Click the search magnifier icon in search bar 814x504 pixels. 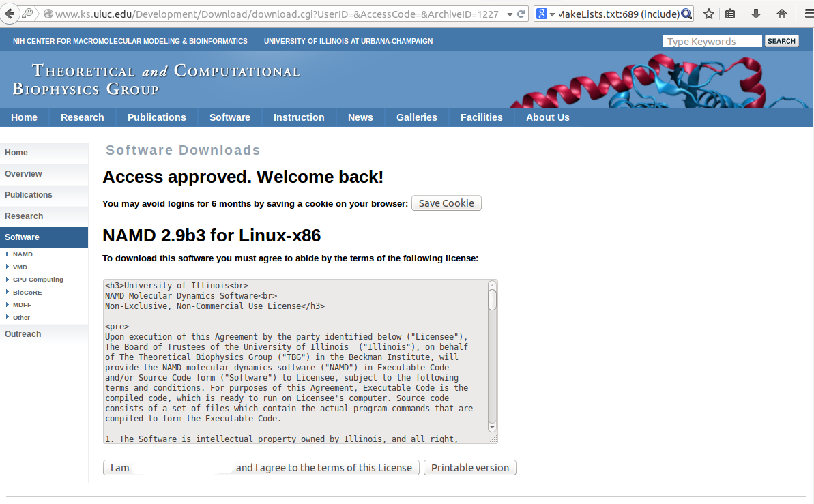coord(686,14)
